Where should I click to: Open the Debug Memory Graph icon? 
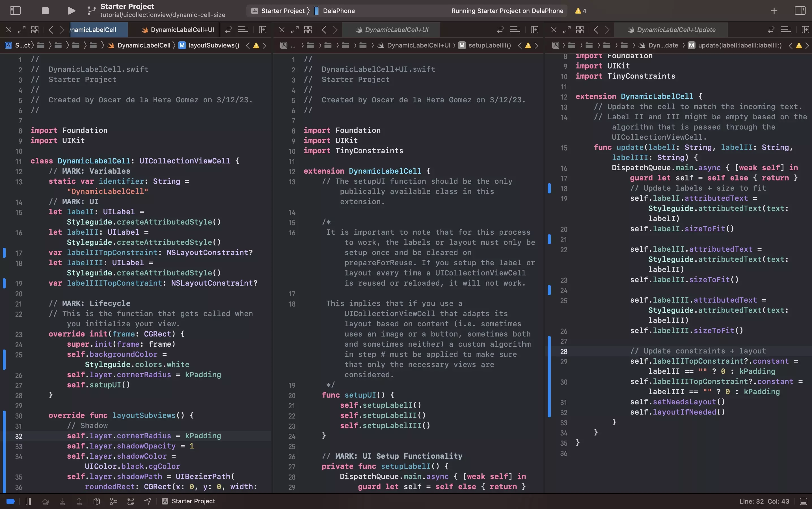113,501
